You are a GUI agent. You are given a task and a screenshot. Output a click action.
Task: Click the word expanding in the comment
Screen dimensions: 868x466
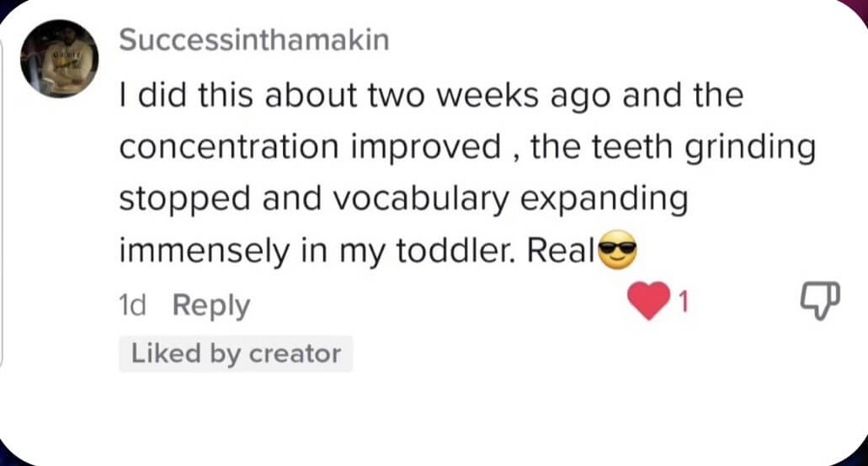tap(604, 199)
